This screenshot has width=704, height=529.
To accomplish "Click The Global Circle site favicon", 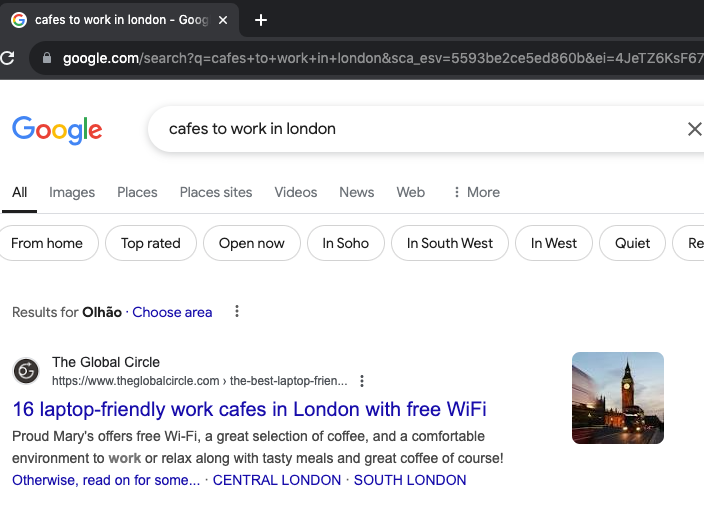I will click(x=26, y=371).
